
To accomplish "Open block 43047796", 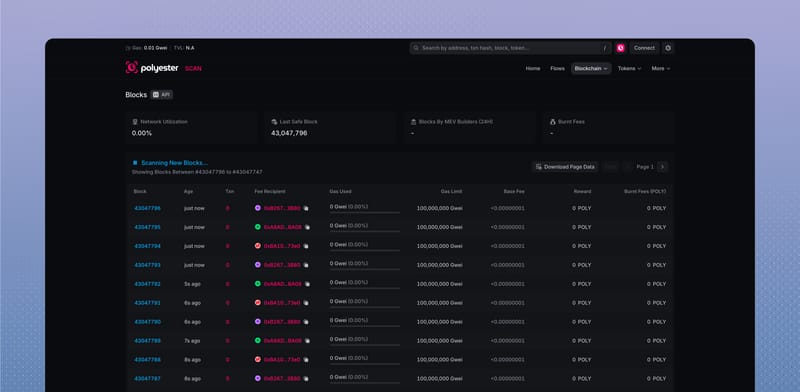I will tap(147, 208).
